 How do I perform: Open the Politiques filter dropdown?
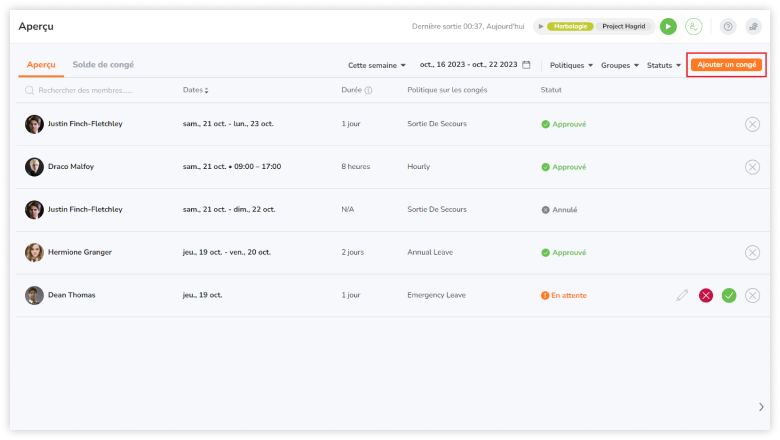pos(572,65)
